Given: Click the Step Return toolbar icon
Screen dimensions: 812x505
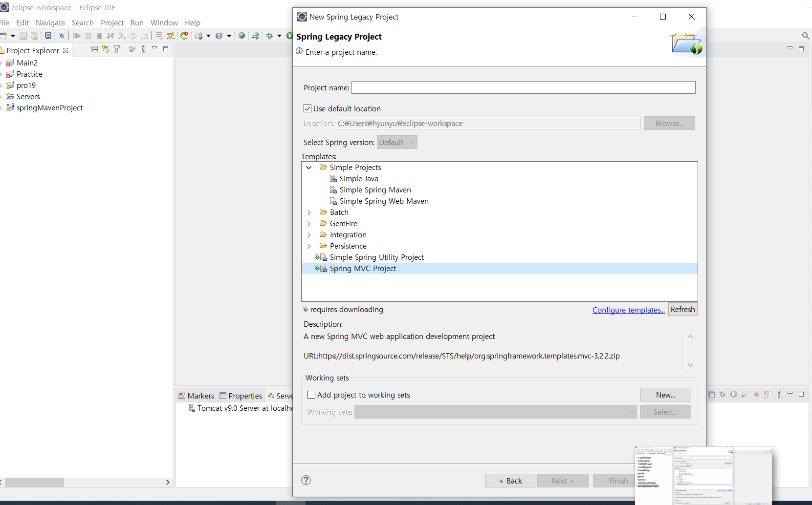Looking at the screenshot, I should tap(145, 36).
